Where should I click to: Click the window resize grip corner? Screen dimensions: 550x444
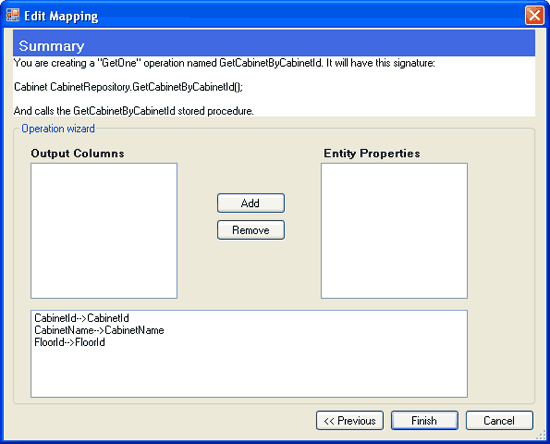(542, 435)
